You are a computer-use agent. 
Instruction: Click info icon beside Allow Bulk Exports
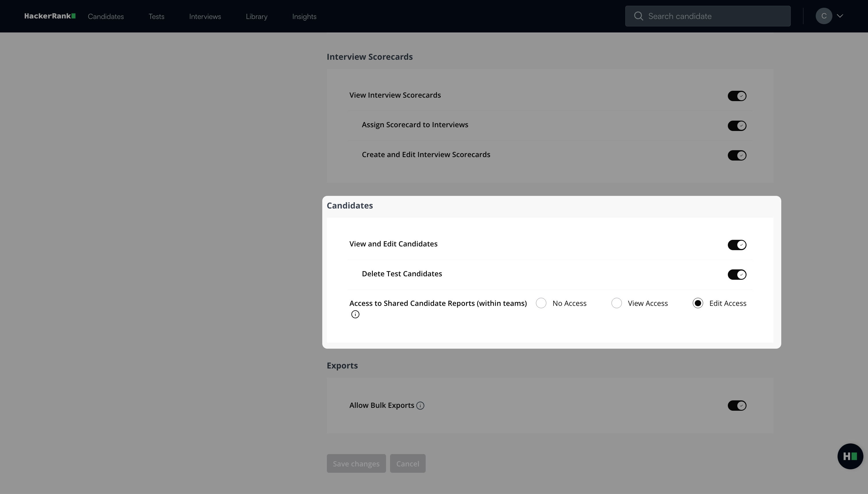pyautogui.click(x=420, y=406)
